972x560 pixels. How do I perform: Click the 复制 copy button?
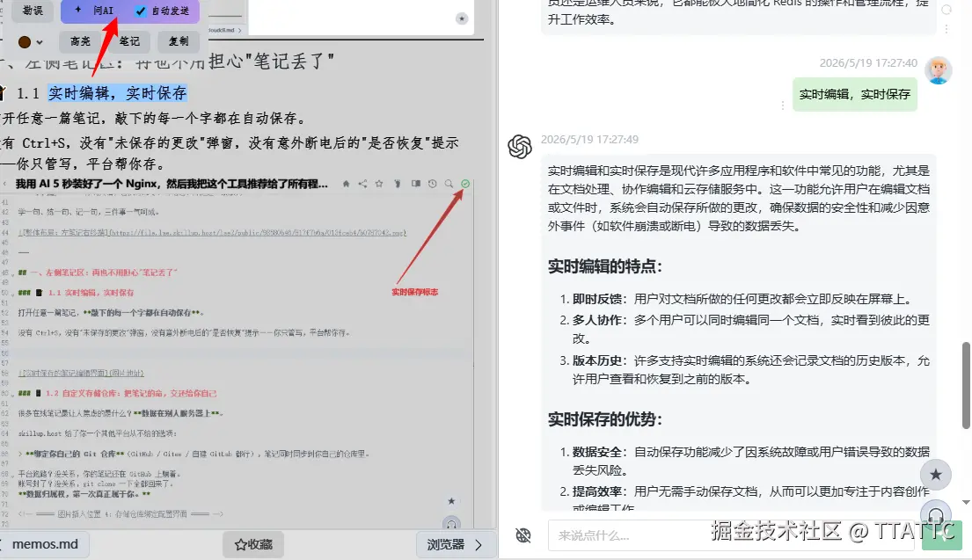point(179,41)
